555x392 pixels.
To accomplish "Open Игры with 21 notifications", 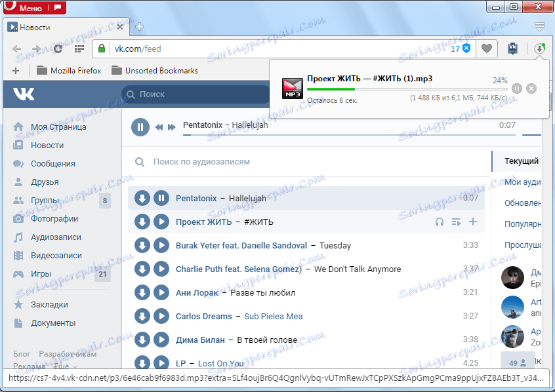I will tap(41, 274).
